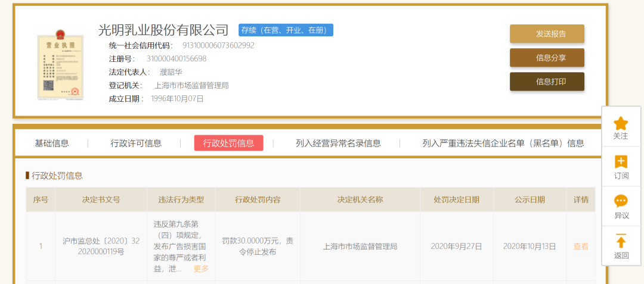The width and height of the screenshot is (644, 284).
Task: Click the subscribe bookmark icon (订阅)
Action: (x=621, y=162)
